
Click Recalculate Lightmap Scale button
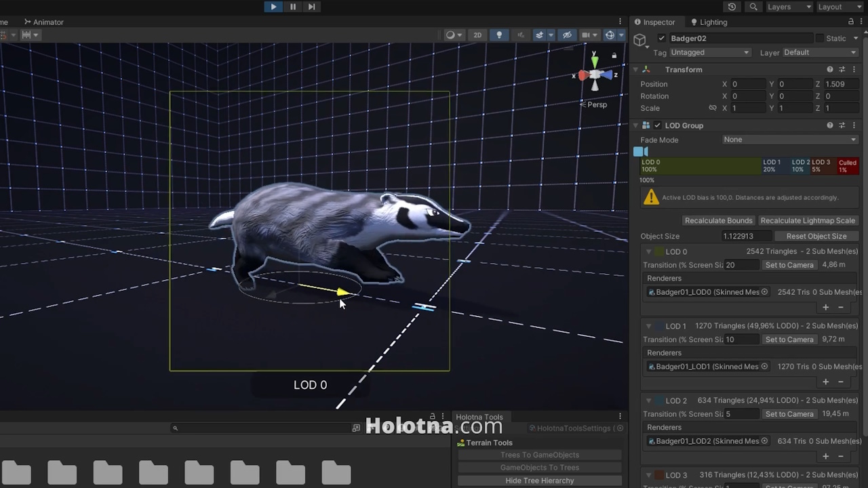click(808, 221)
